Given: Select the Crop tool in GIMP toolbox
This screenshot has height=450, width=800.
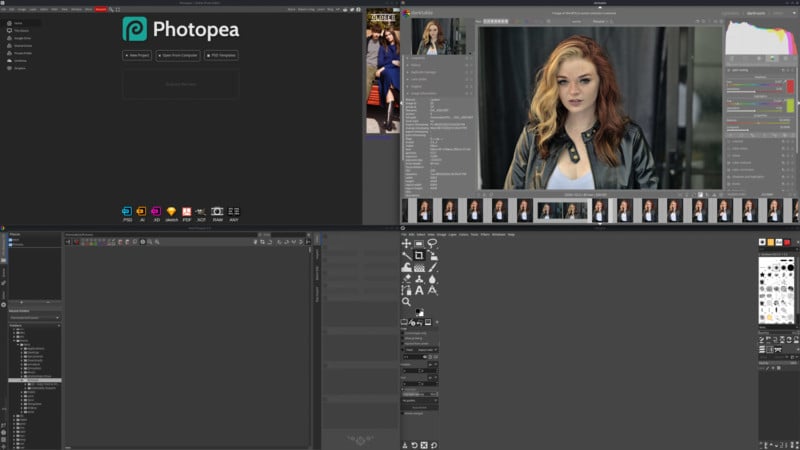Looking at the screenshot, I should pyautogui.click(x=419, y=255).
